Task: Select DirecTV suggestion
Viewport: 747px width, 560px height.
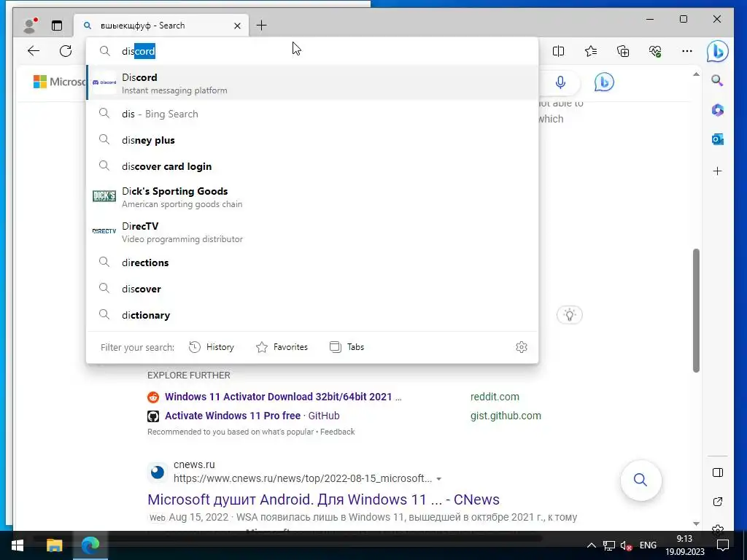Action: click(312, 232)
